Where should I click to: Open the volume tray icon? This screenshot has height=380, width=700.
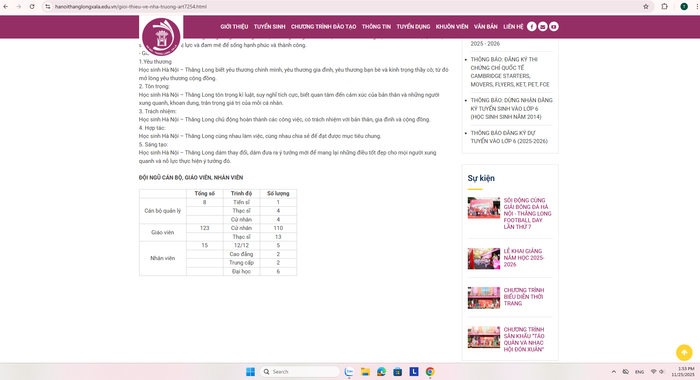point(662,372)
